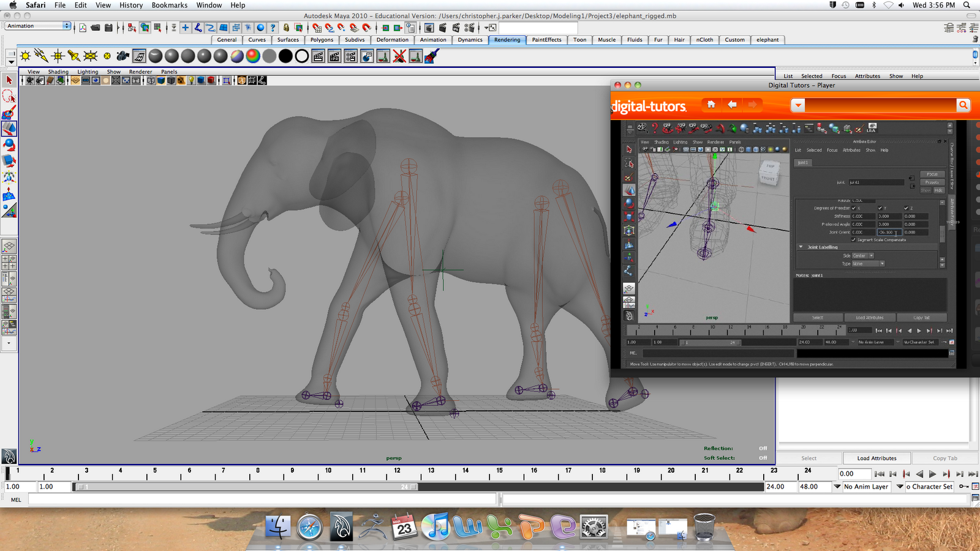The height and width of the screenshot is (551, 980).
Task: Create an area light from the shelf
Action: pyautogui.click(x=91, y=56)
